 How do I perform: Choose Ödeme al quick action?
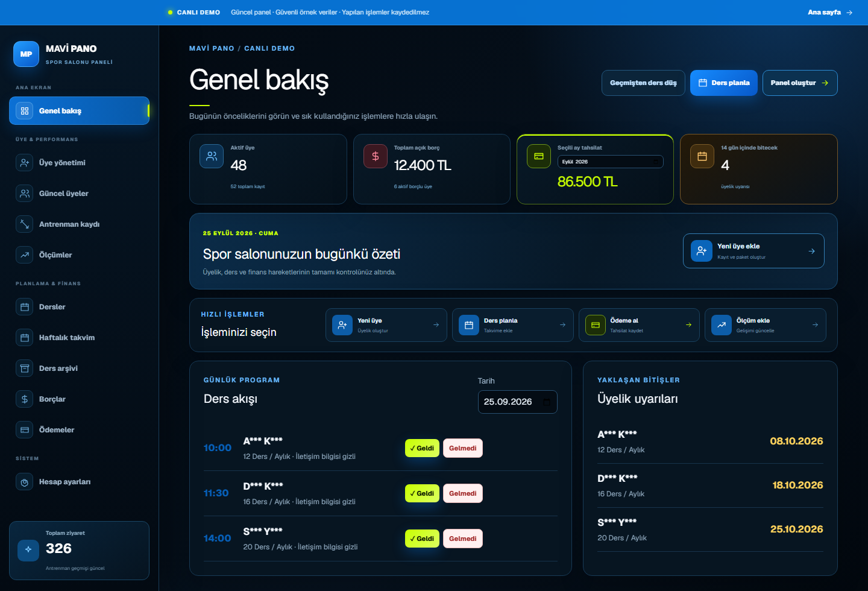(639, 325)
